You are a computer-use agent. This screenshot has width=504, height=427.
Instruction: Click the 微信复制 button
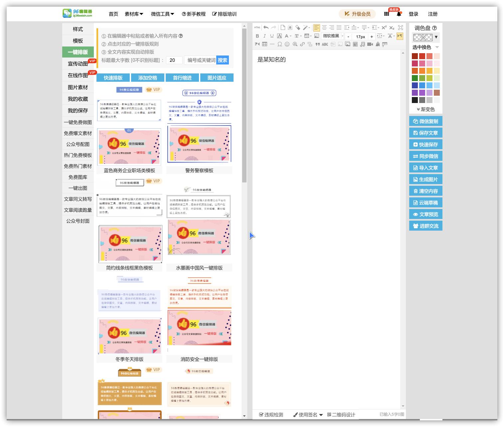[x=426, y=121]
